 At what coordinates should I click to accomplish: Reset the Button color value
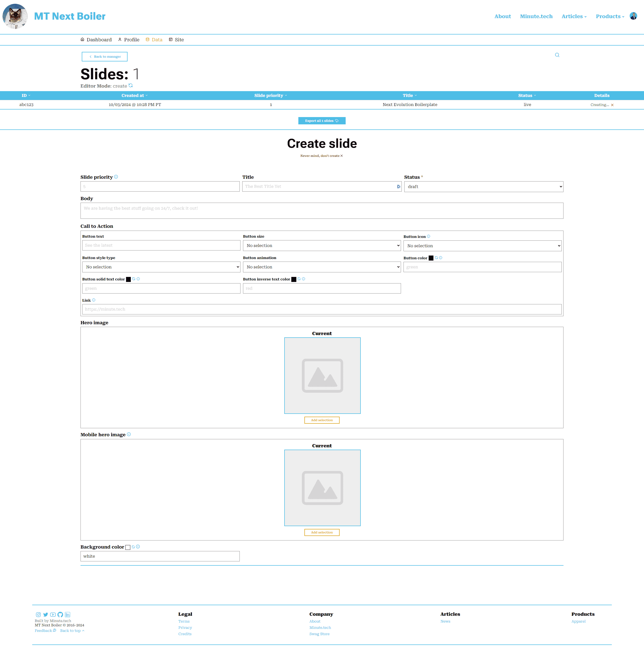(x=436, y=258)
